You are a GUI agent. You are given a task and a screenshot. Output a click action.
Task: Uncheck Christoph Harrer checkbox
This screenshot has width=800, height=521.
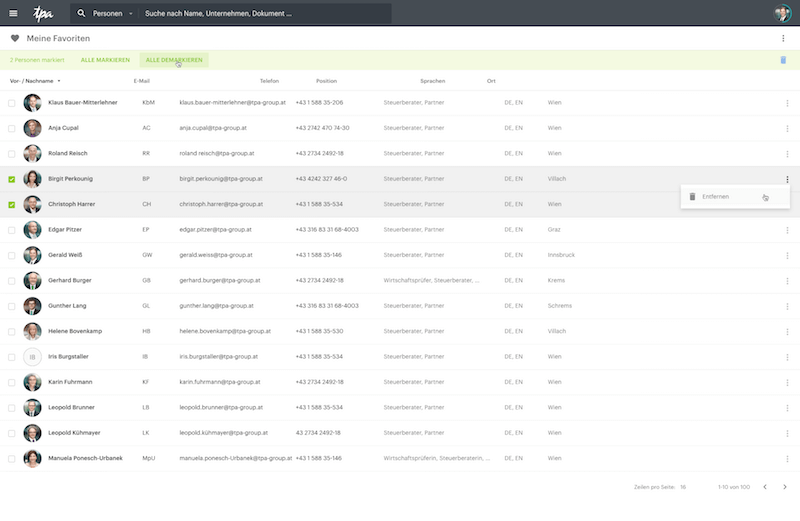(x=12, y=205)
